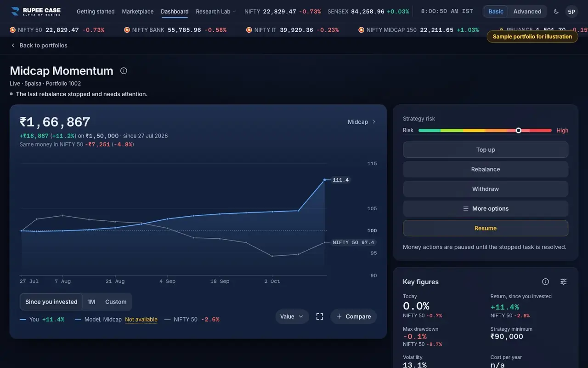Click Strategy minimum ₹90,000 value
Image resolution: width=588 pixels, height=368 pixels.
click(507, 337)
